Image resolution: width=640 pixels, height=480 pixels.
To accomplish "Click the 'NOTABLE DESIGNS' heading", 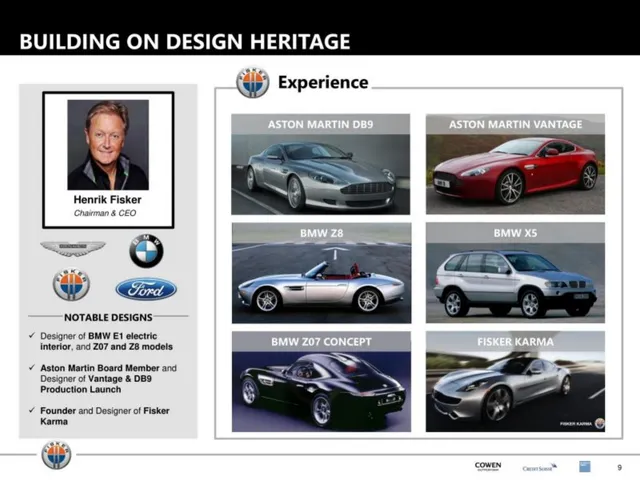I will (108, 317).
